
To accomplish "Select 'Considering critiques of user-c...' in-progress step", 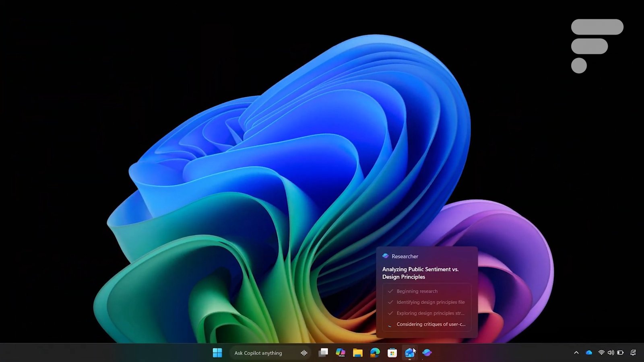I will (x=431, y=324).
